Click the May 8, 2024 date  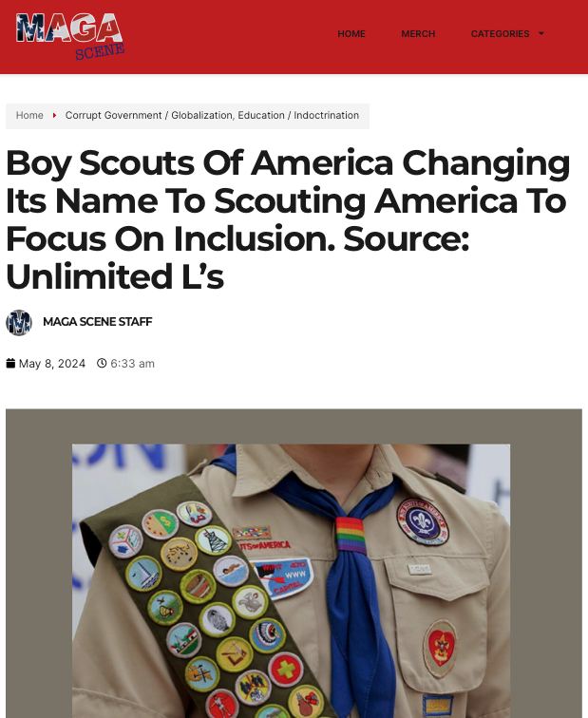(51, 364)
